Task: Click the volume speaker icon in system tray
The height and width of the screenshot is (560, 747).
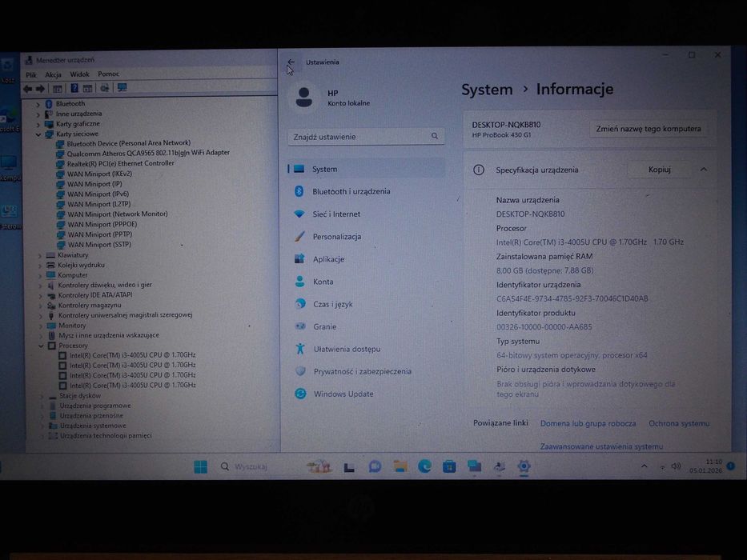Action: (676, 466)
